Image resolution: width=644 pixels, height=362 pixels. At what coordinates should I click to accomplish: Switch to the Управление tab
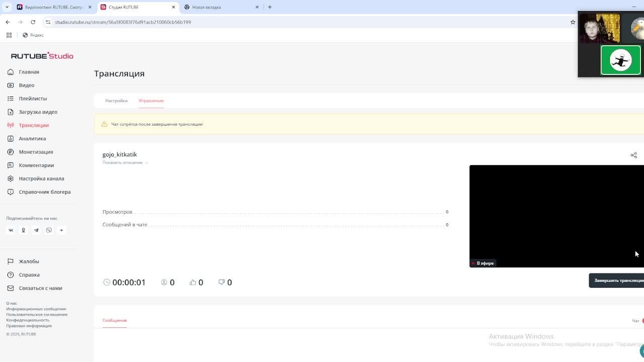click(x=151, y=101)
